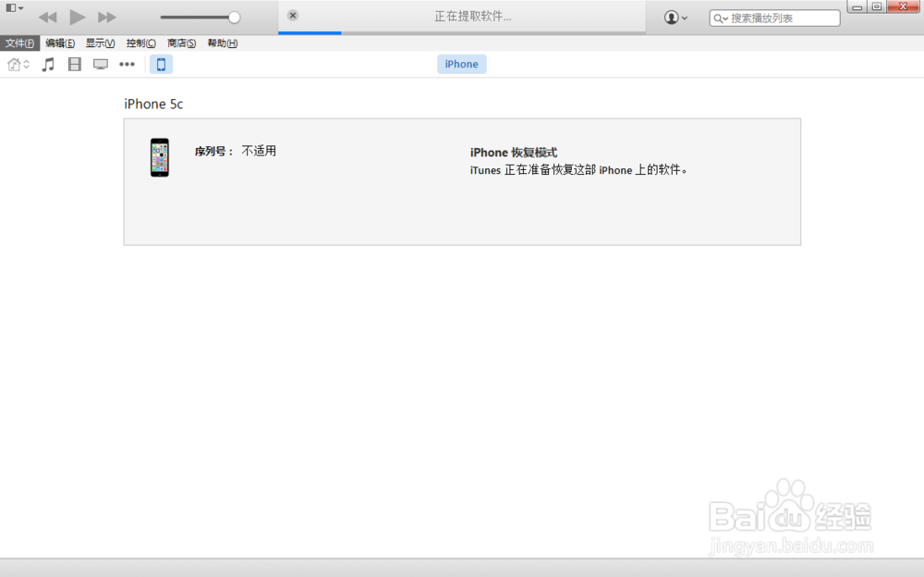Click the iPhone 恢复模式 heading

click(x=513, y=153)
